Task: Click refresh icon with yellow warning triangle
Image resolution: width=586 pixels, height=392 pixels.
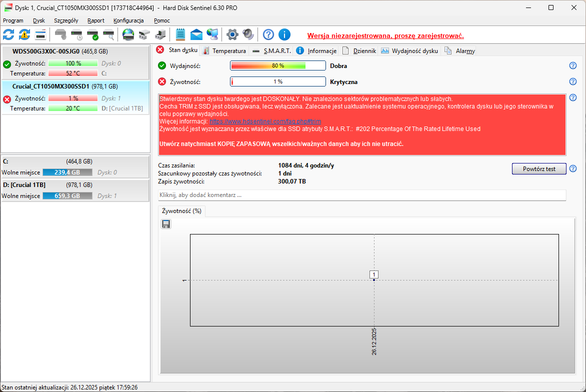Action: click(24, 35)
